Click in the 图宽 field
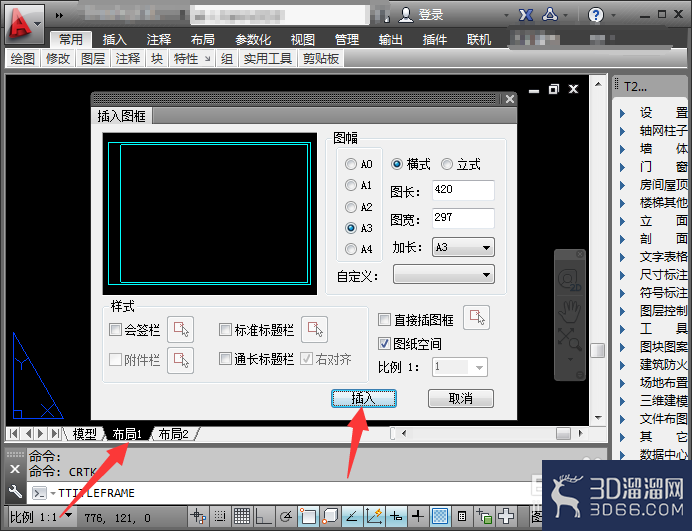The width and height of the screenshot is (692, 531). tap(463, 218)
